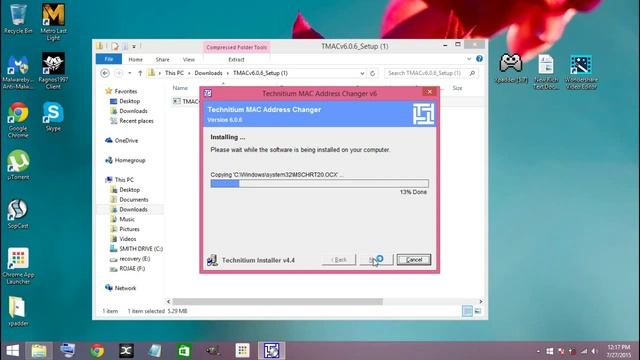Open Ragnos1997 Client desktop icon
The width and height of the screenshot is (640, 360).
pos(53,71)
